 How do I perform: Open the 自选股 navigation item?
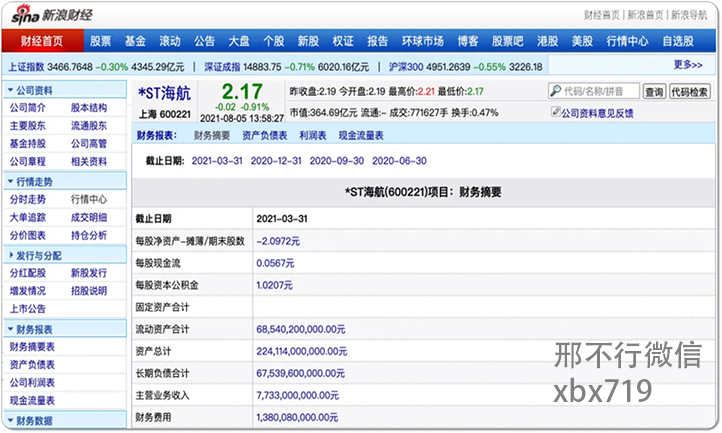point(678,41)
